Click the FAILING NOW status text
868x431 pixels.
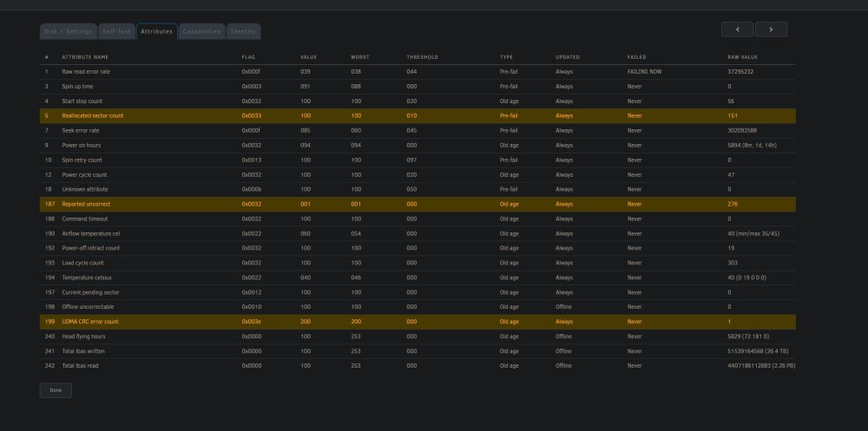coord(644,72)
